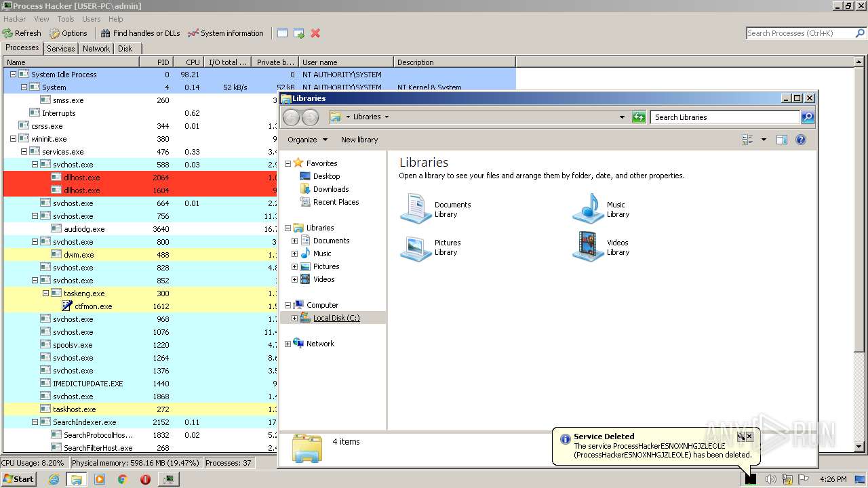Screen dimensions: 868x488
Task: Expand Documents under Libraries tree
Action: (x=294, y=241)
